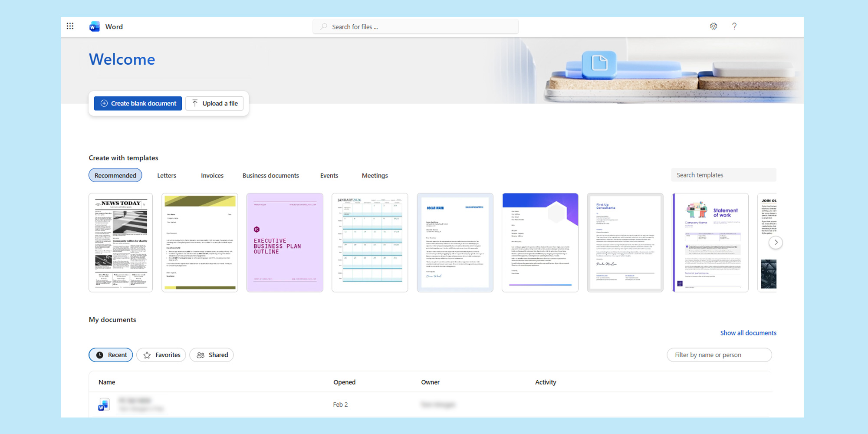
Task: Open Show all documents link
Action: coord(748,333)
